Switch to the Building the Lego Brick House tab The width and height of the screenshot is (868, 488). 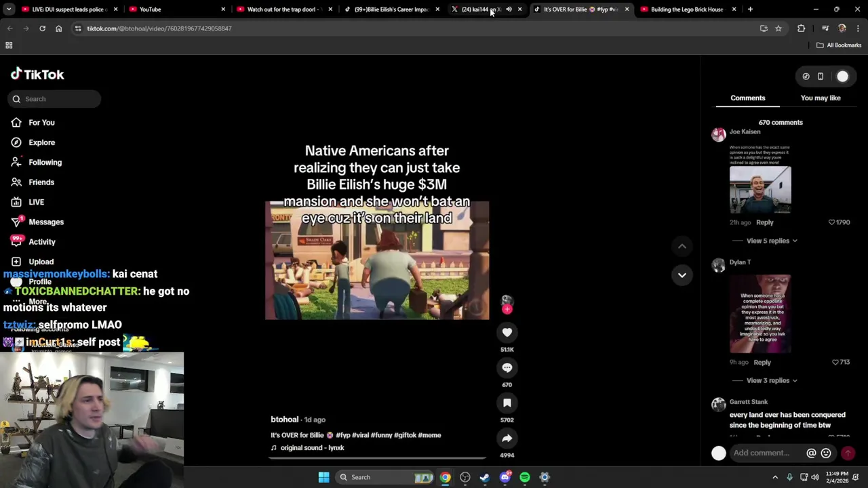686,9
